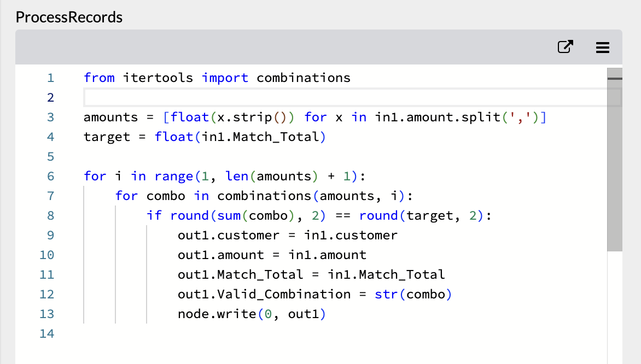The width and height of the screenshot is (641, 364).
Task: Click line number 14 in the gutter
Action: [47, 333]
